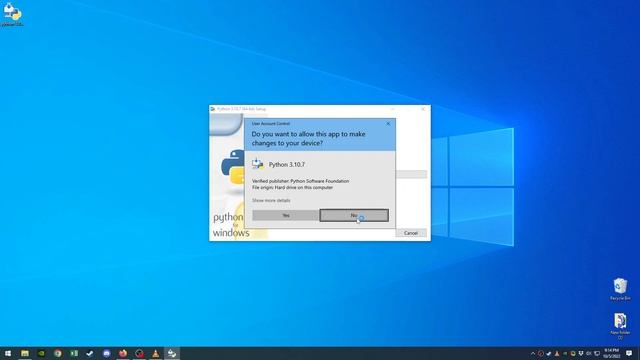Open Steam from the taskbar

tap(90, 353)
